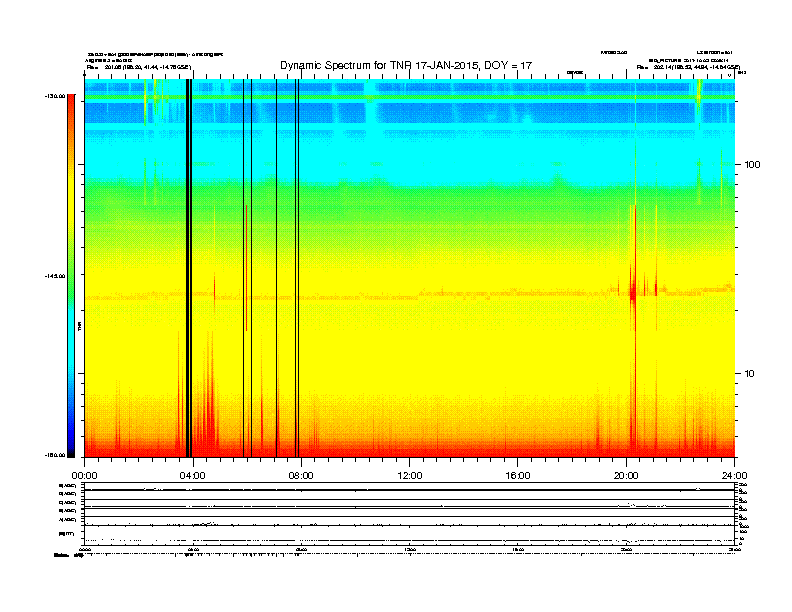The height and width of the screenshot is (612, 792).
Task: Click the -145.00 color scale label
Action: coord(54,276)
